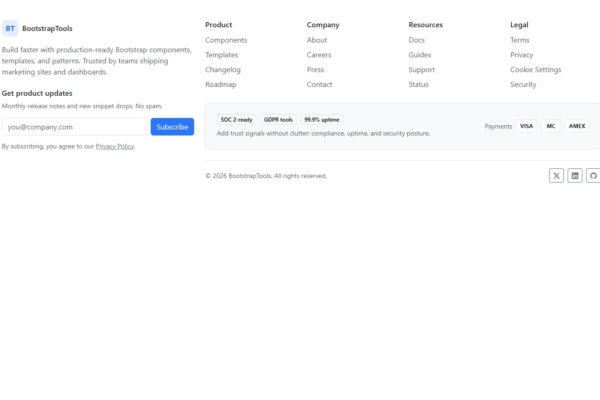Open the GitHub icon in footer
This screenshot has height=400, width=600.
[593, 175]
